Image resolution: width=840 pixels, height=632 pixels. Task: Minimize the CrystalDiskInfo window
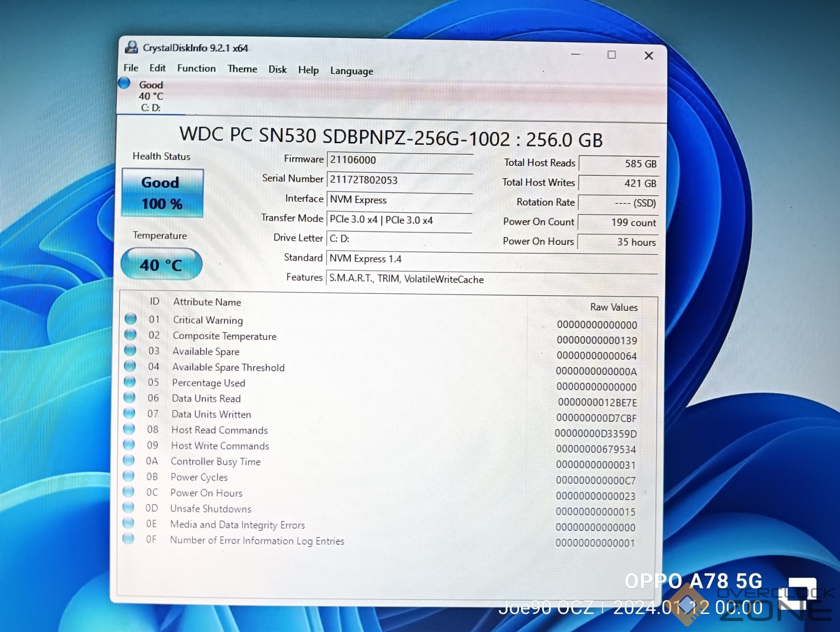pyautogui.click(x=575, y=54)
